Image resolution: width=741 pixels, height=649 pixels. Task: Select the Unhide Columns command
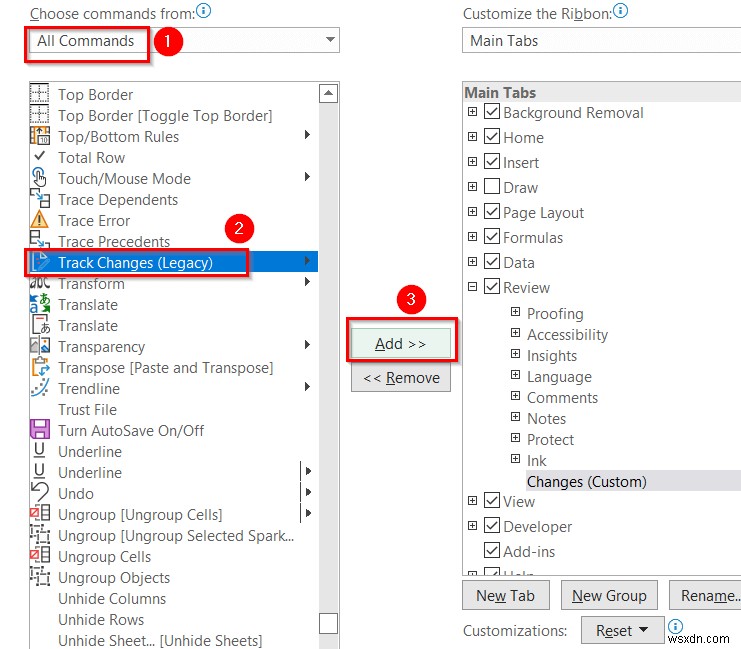112,598
